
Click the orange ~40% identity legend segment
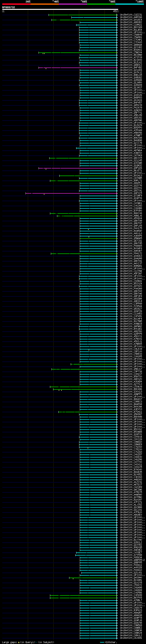(x=45, y=4)
